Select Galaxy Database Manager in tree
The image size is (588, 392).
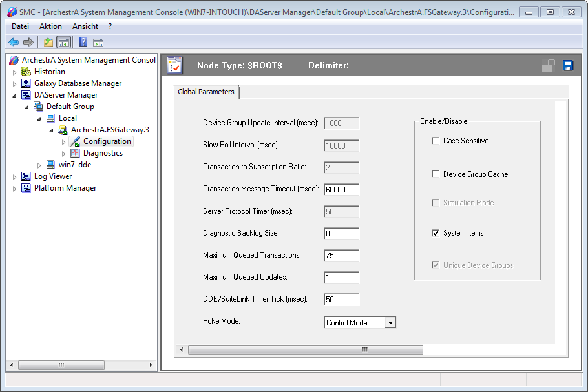[x=78, y=83]
